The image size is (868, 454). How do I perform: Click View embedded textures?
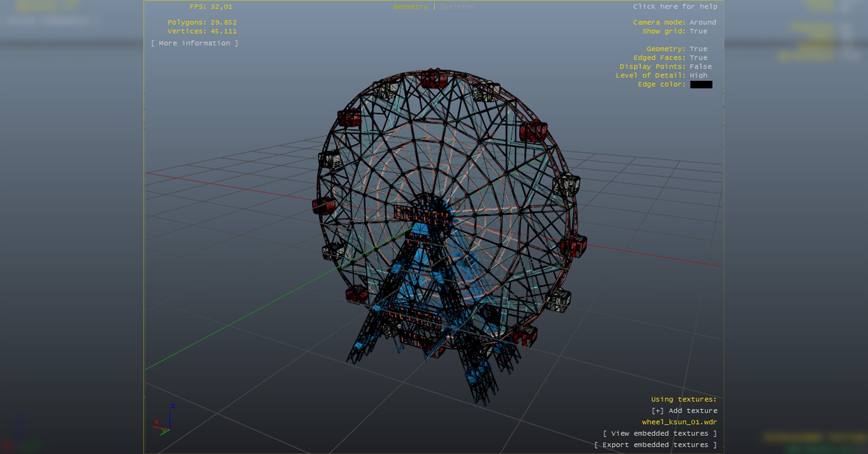point(660,433)
